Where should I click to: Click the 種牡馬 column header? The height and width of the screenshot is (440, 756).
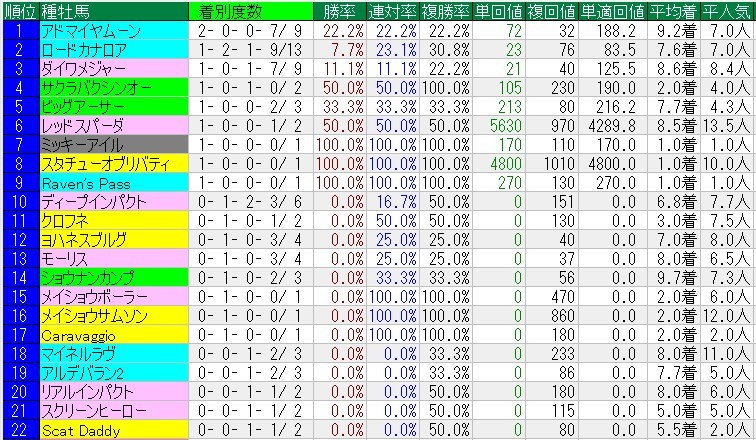point(114,12)
